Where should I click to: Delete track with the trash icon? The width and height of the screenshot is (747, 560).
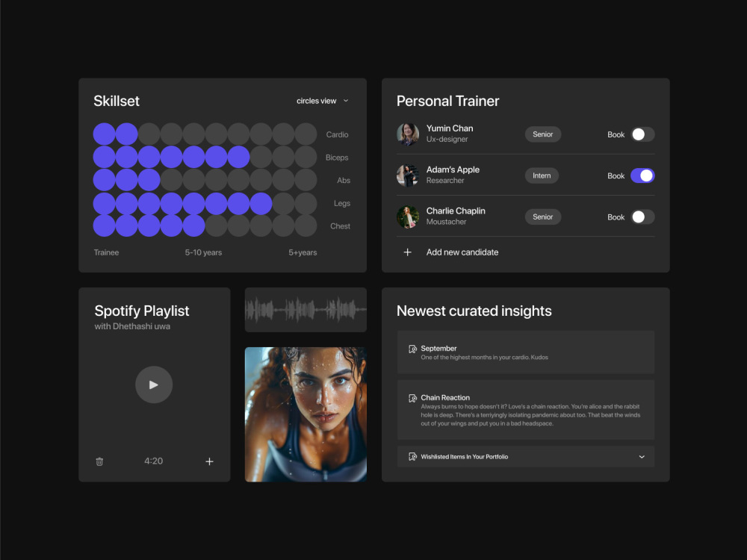[99, 461]
